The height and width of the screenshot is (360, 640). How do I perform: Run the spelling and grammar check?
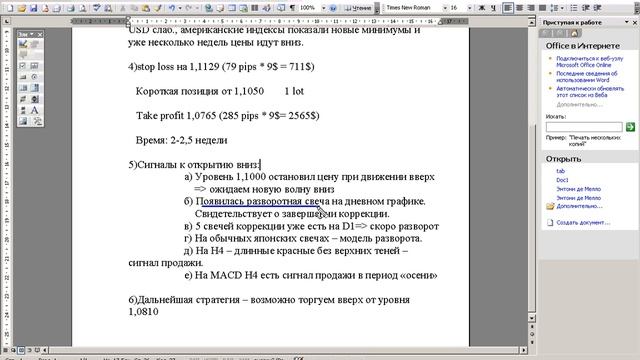click(x=96, y=8)
